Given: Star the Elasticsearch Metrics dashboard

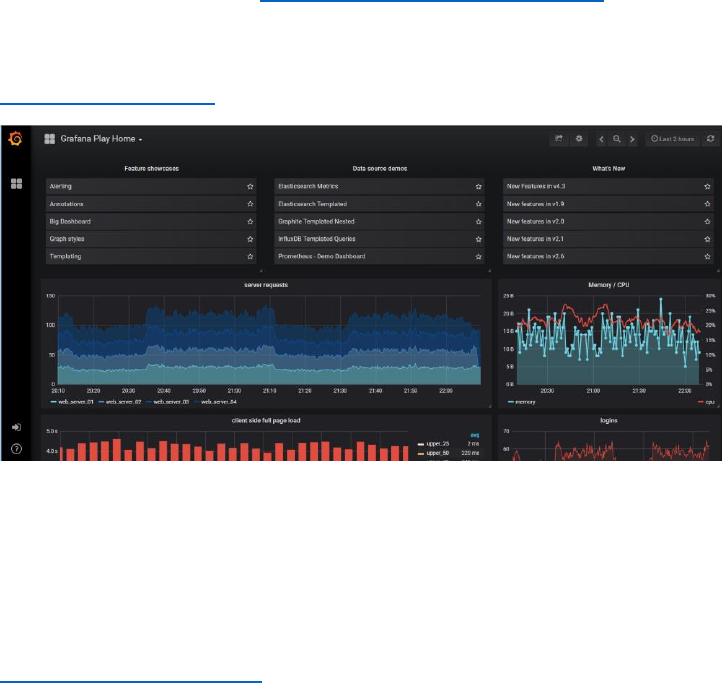Looking at the screenshot, I should [478, 187].
